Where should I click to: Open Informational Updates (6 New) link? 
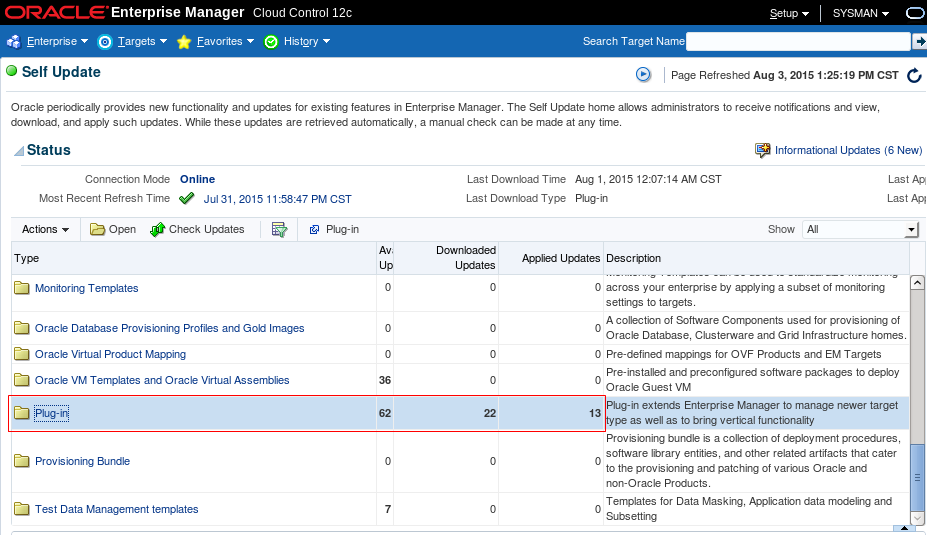point(848,150)
